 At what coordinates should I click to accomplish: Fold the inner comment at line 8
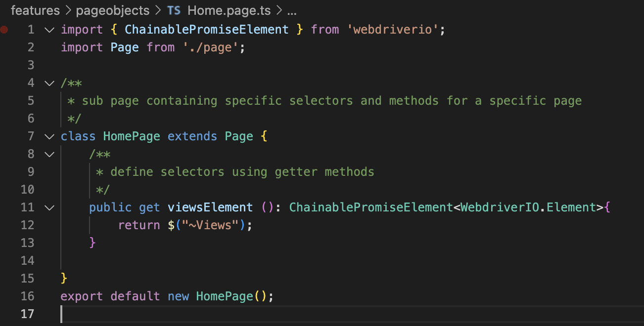(x=49, y=154)
